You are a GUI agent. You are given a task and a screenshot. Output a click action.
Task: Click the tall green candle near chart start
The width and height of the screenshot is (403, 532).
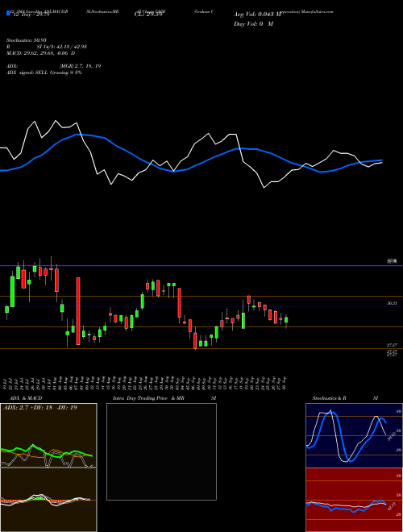click(x=13, y=292)
